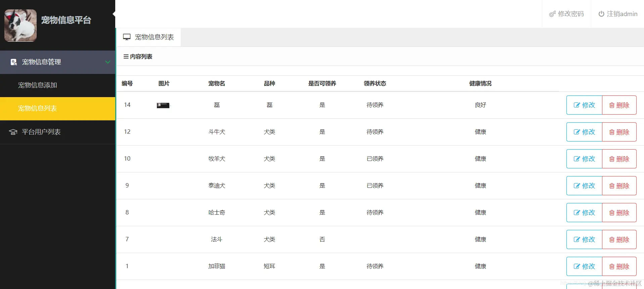Screen dimensions: 644x289
Task: Click the 图片 column header
Action: tap(164, 83)
